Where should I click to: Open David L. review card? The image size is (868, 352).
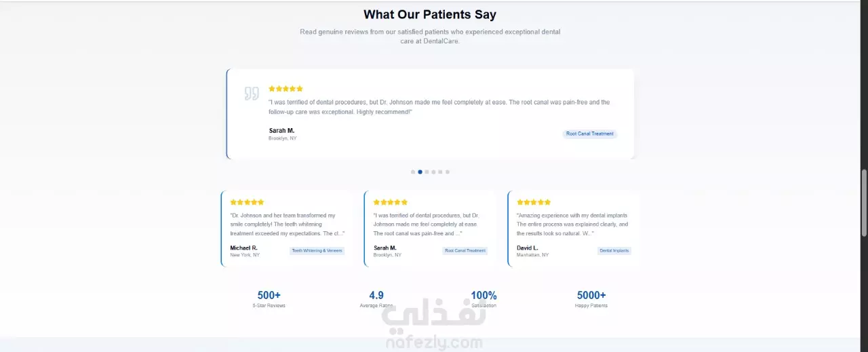pyautogui.click(x=574, y=229)
